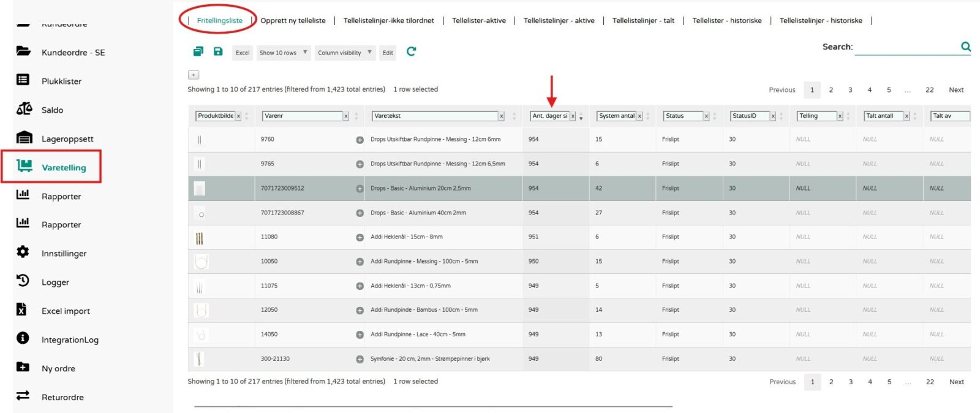Click the green refresh table icon
The image size is (980, 413).
coord(411,51)
